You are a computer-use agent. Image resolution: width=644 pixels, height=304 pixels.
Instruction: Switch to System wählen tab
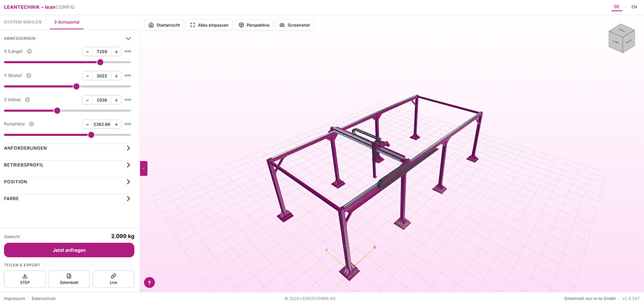coord(23,22)
